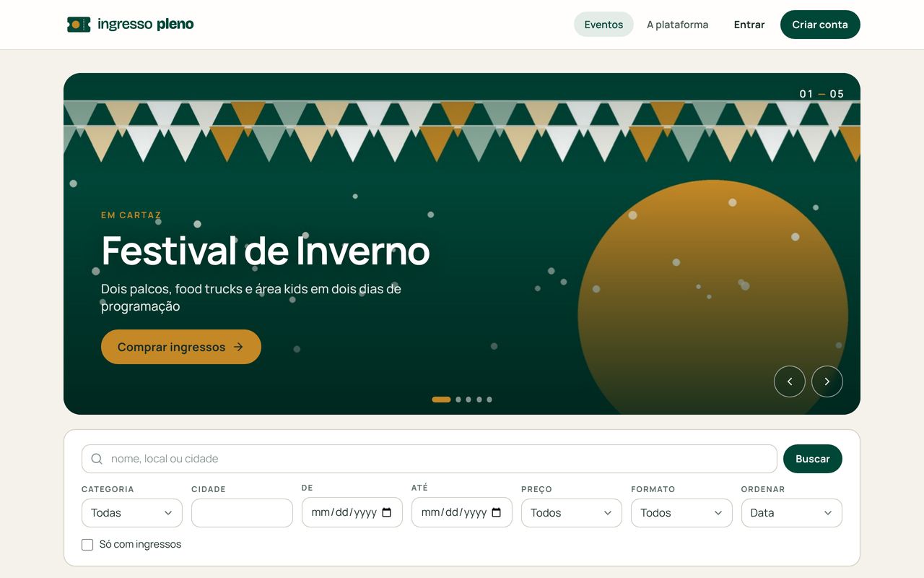Select the fifth carousel dot indicator

[489, 400]
